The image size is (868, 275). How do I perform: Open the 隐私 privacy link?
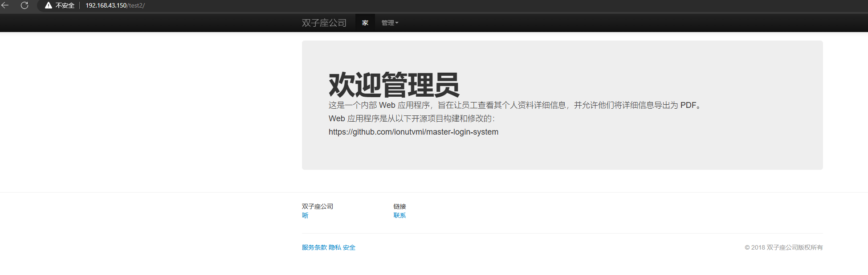click(x=335, y=247)
